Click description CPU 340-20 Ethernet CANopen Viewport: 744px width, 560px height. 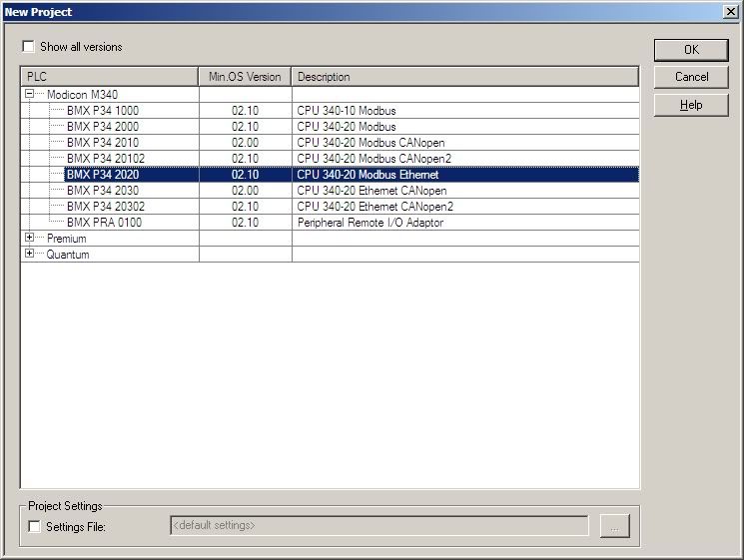pos(372,190)
